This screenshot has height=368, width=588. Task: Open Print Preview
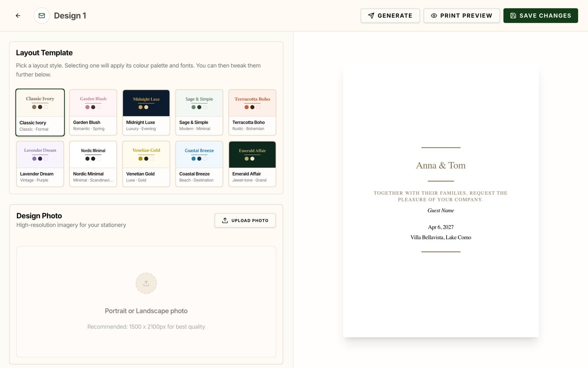coord(462,15)
